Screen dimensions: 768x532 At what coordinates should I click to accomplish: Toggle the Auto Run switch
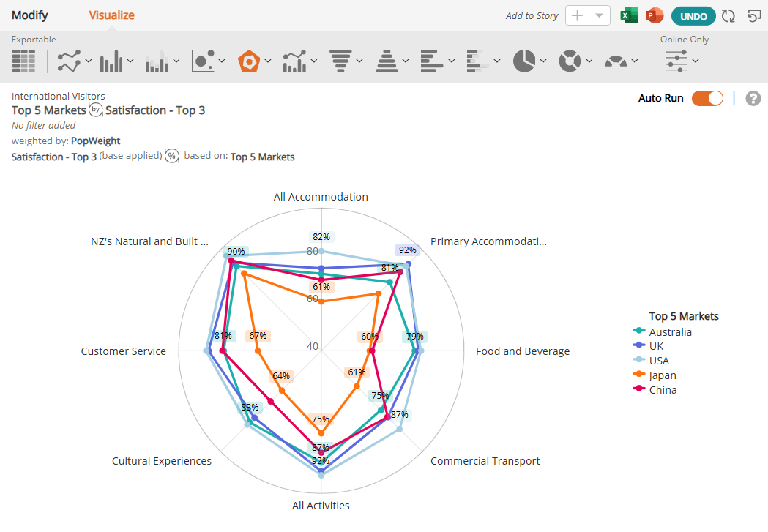[x=707, y=98]
